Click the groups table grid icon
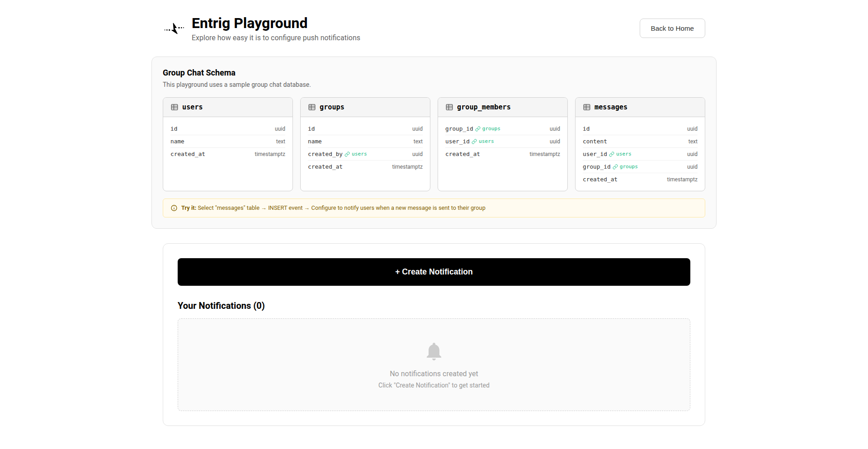Screen dimensions: 868x449 pos(312,107)
